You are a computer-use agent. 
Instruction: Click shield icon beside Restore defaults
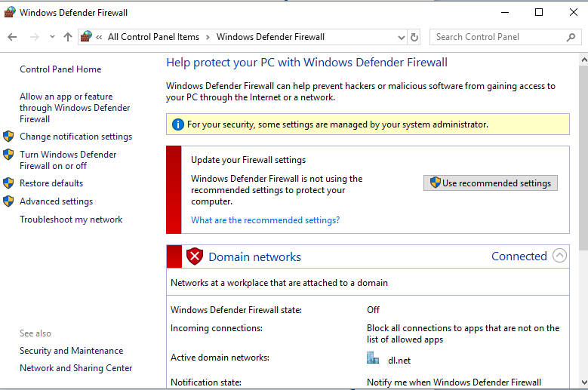pos(8,183)
